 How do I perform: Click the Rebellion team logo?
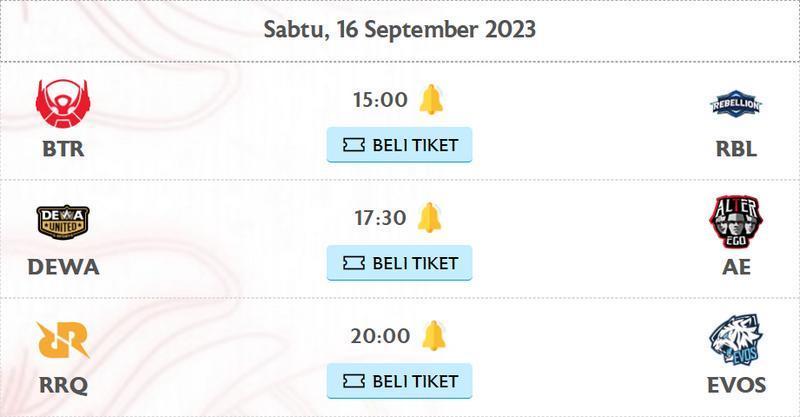(736, 104)
